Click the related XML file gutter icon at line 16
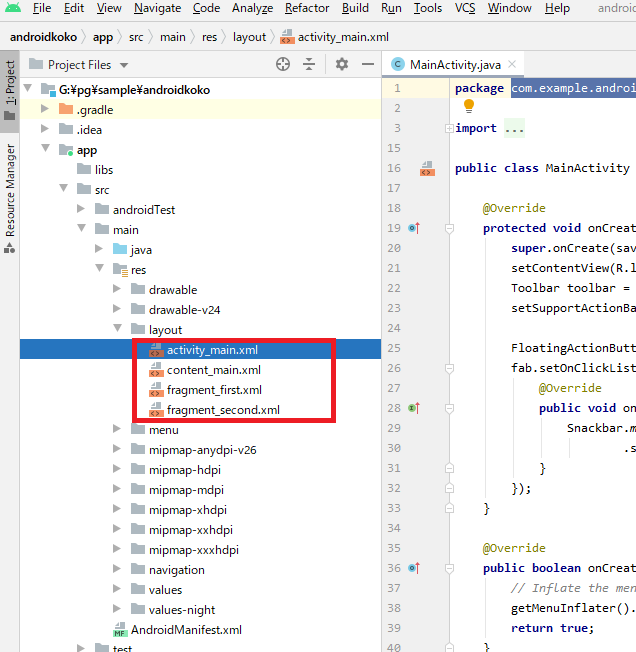The height and width of the screenshot is (652, 636). (x=427, y=168)
